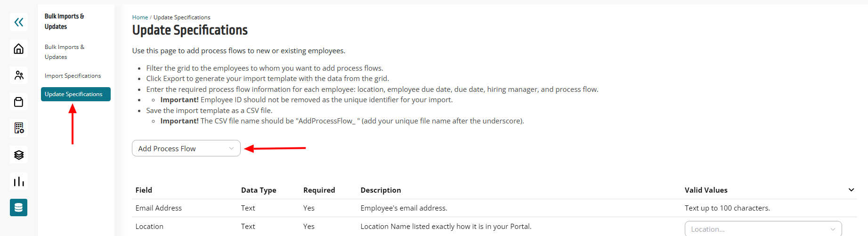This screenshot has height=236, width=868.
Task: Go to the Home icon in sidebar
Action: (x=18, y=49)
